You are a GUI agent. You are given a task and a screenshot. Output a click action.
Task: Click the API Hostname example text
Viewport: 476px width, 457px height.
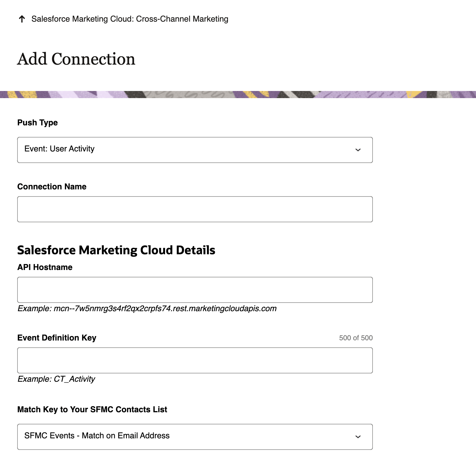pos(147,309)
